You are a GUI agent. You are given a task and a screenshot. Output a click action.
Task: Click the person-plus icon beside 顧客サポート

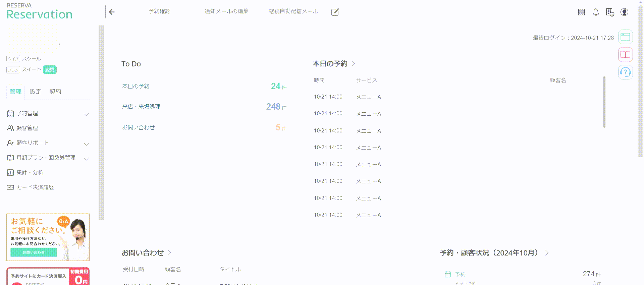pyautogui.click(x=10, y=143)
